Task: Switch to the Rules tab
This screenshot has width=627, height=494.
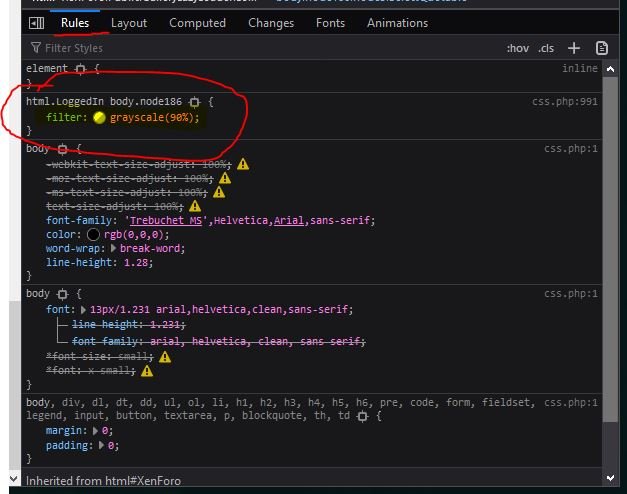Action: click(75, 23)
